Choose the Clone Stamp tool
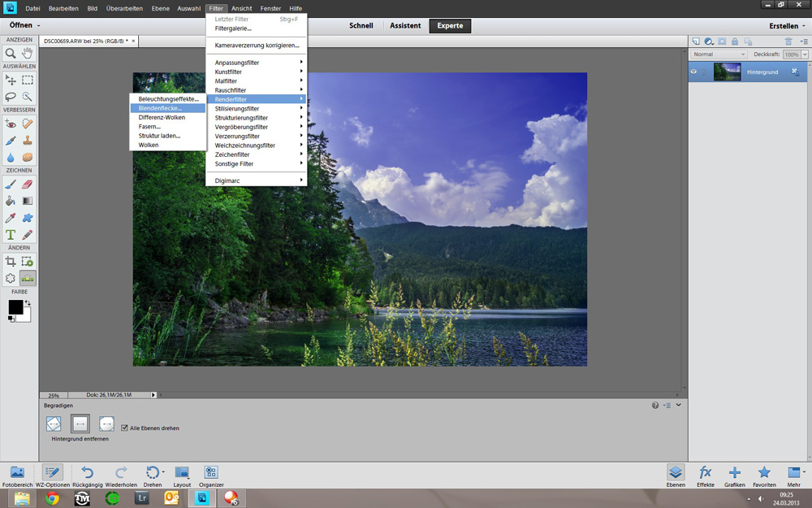Image resolution: width=812 pixels, height=508 pixels. pos(28,141)
